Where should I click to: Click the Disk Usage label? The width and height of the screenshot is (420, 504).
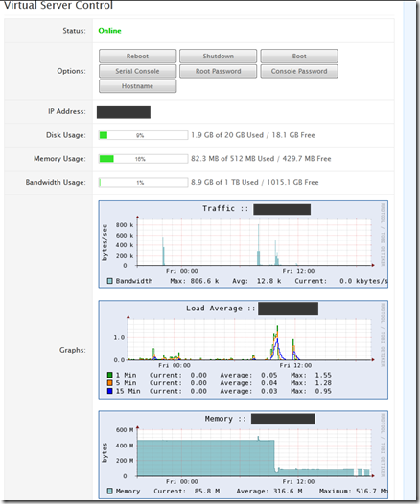[x=66, y=135]
